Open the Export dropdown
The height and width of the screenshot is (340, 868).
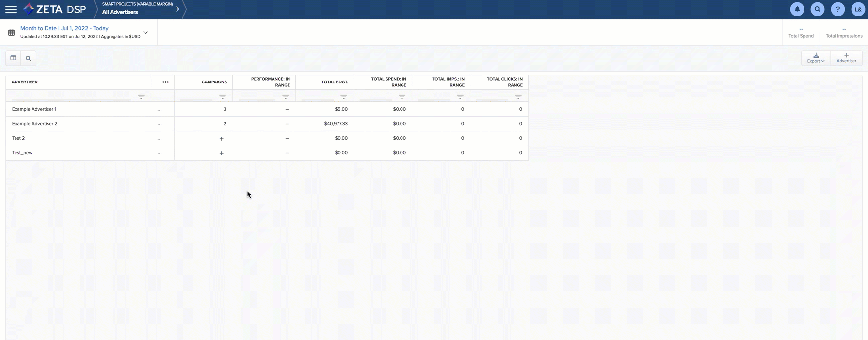(816, 58)
